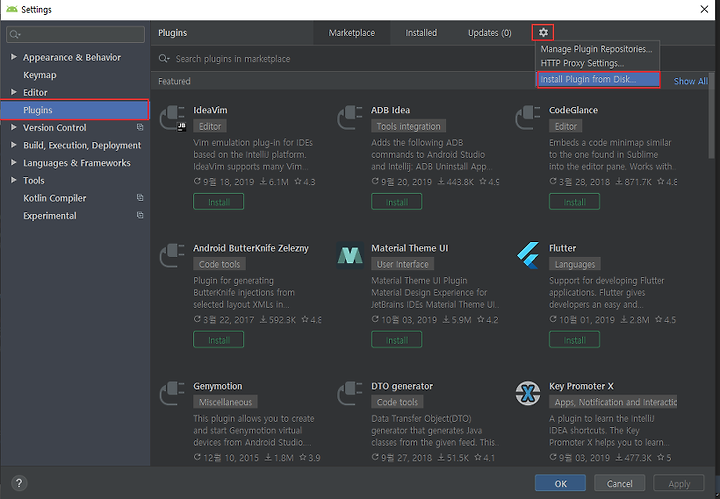
Task: Open the Key Promoter X plugin title
Action: [x=581, y=386]
